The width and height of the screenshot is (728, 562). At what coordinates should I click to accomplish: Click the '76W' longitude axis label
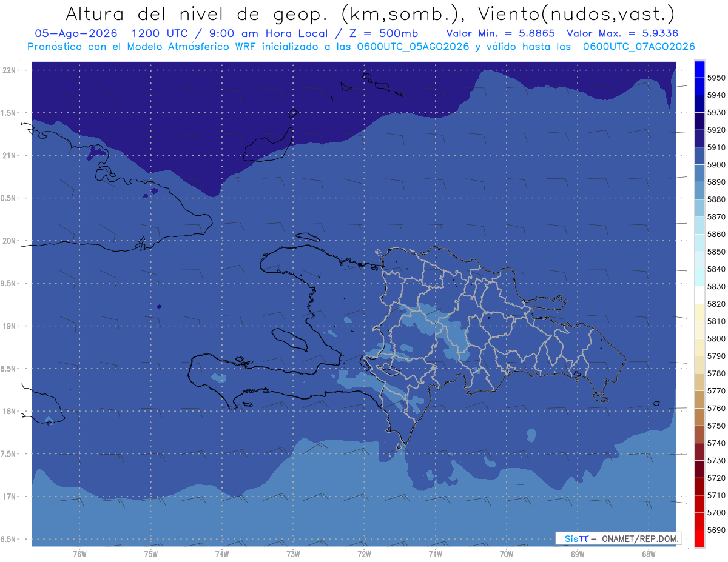(x=79, y=554)
